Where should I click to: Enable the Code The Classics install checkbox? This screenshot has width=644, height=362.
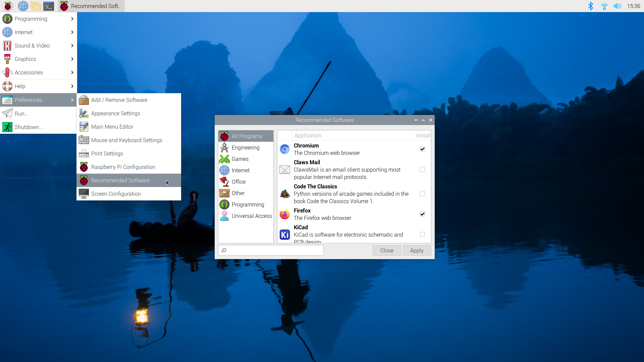422,194
